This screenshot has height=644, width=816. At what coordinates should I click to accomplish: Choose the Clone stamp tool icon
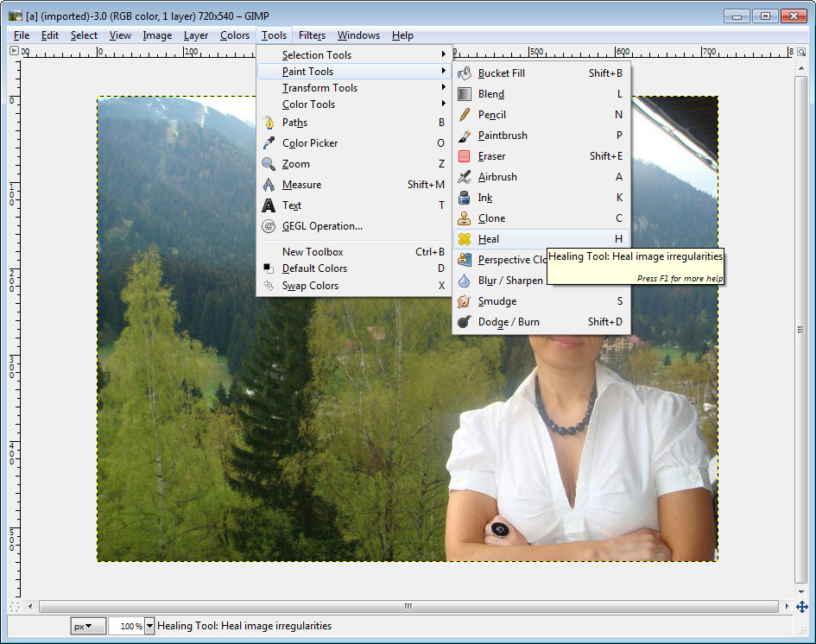click(x=465, y=218)
